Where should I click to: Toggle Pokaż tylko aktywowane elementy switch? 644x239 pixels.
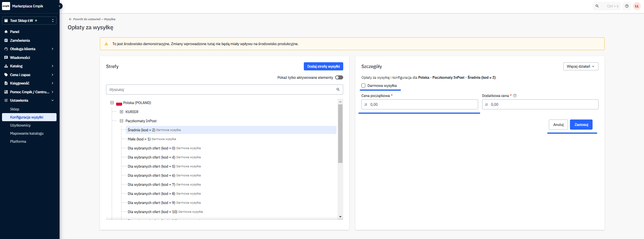[339, 77]
